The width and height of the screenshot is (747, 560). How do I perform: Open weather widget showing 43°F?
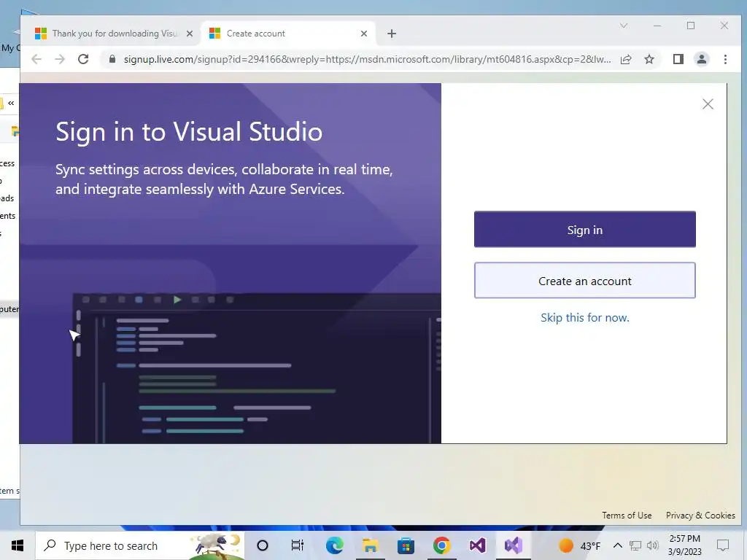[x=580, y=545]
